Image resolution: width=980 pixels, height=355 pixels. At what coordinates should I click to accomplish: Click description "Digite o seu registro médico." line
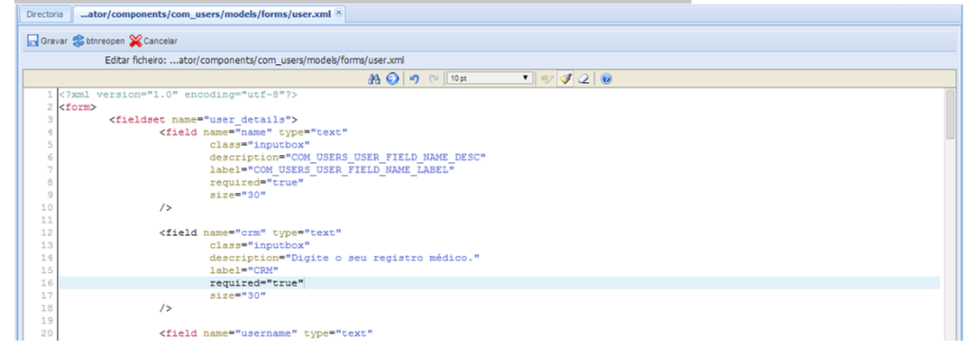point(344,258)
